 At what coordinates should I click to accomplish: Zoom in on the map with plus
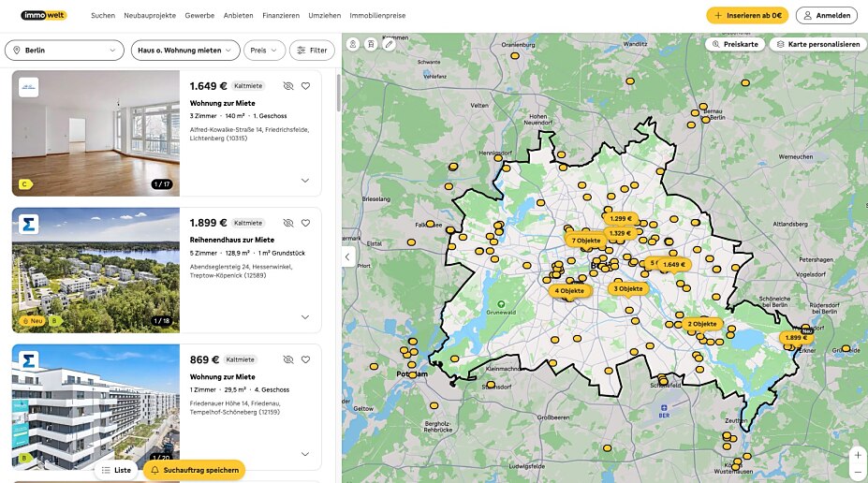(x=858, y=455)
